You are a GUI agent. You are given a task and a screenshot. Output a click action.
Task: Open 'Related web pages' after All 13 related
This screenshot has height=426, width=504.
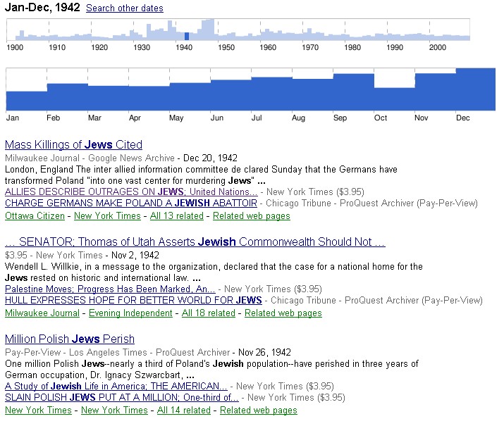click(252, 215)
